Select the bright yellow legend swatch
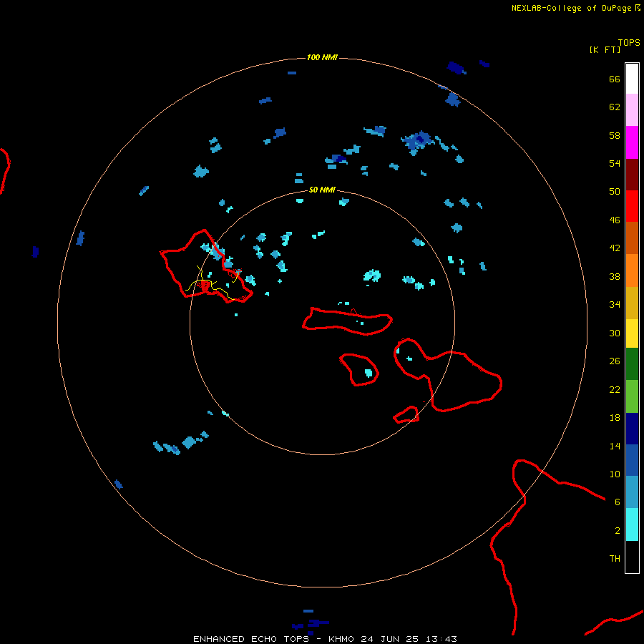This screenshot has height=644, width=644. [x=632, y=333]
